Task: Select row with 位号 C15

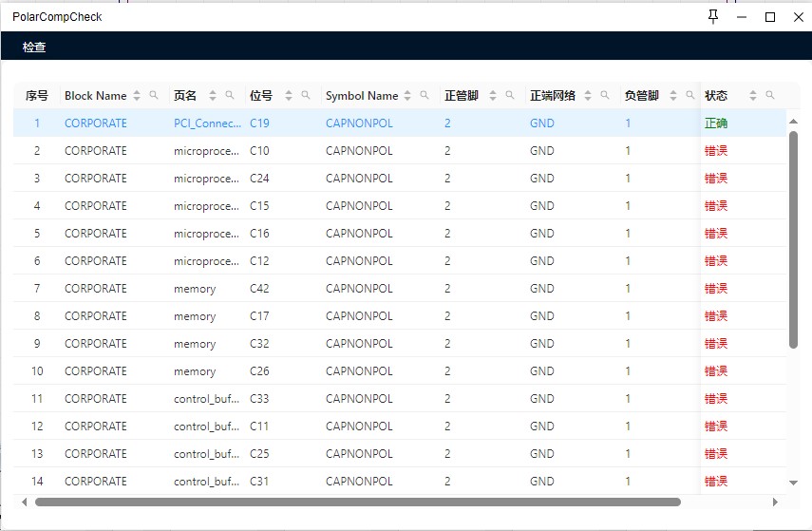Action: pyautogui.click(x=400, y=206)
